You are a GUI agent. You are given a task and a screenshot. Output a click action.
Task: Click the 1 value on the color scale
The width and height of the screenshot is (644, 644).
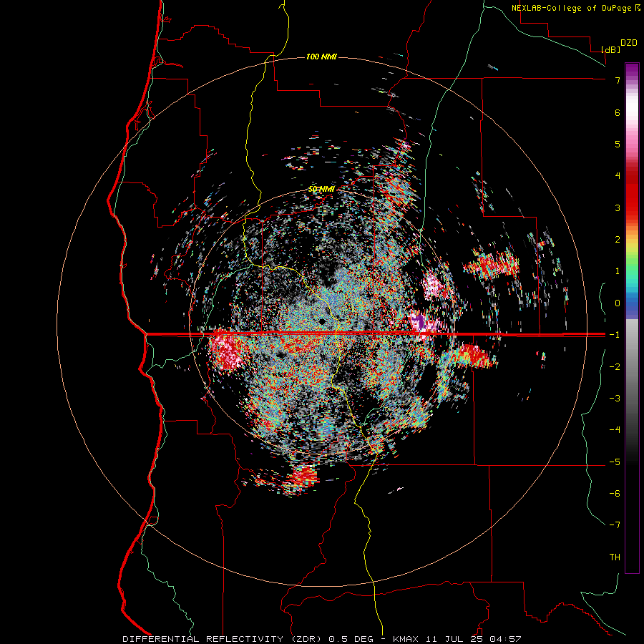tap(618, 271)
